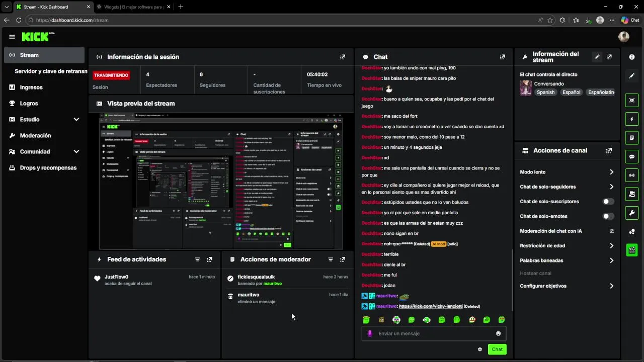Click the three-dots bubbles sidebar icon
Screen dimensions: 644x362
tap(632, 231)
